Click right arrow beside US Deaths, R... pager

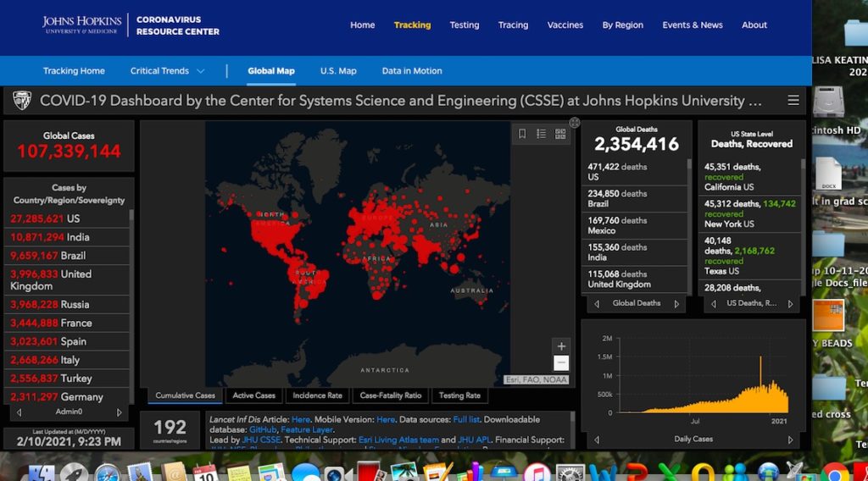tap(791, 303)
